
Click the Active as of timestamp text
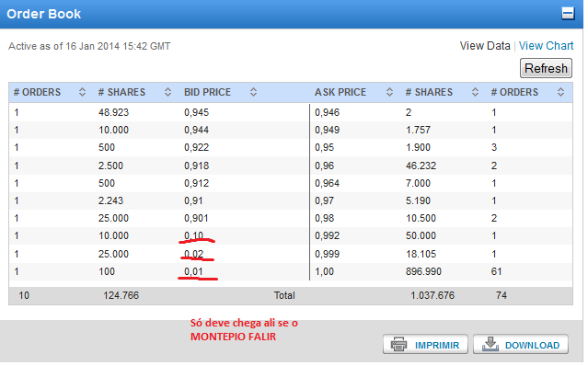click(x=89, y=46)
